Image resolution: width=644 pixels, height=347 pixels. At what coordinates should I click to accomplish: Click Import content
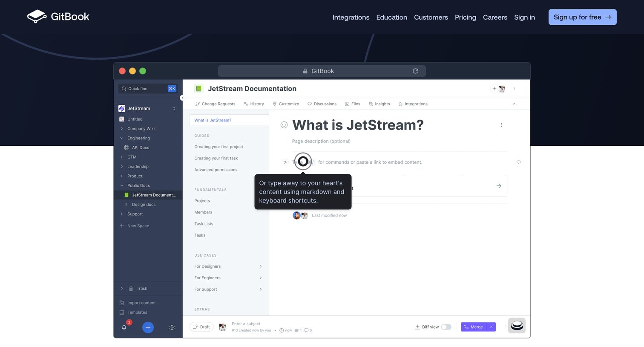[138, 303]
